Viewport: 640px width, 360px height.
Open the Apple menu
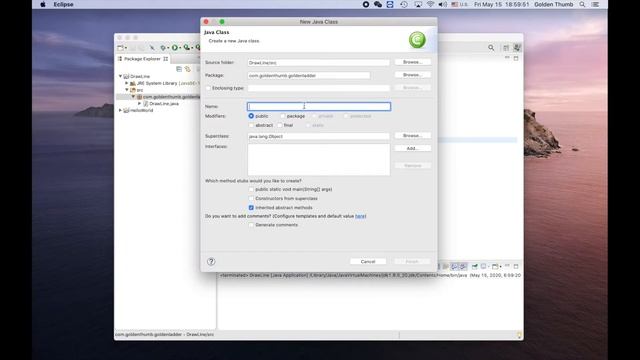click(43, 4)
